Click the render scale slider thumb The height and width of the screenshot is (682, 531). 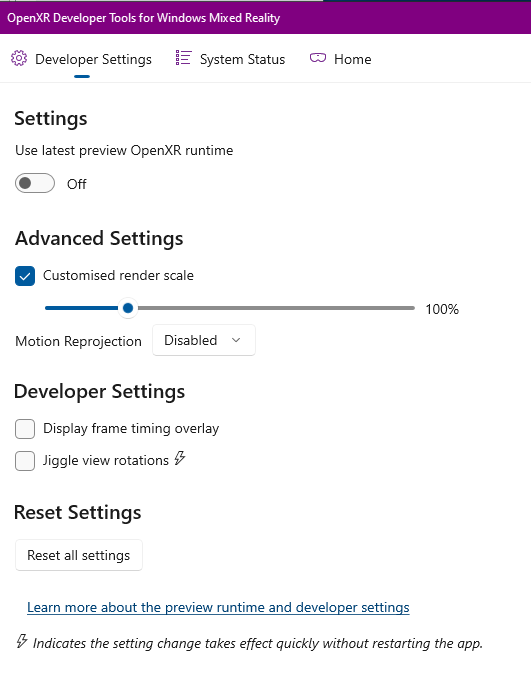point(128,308)
